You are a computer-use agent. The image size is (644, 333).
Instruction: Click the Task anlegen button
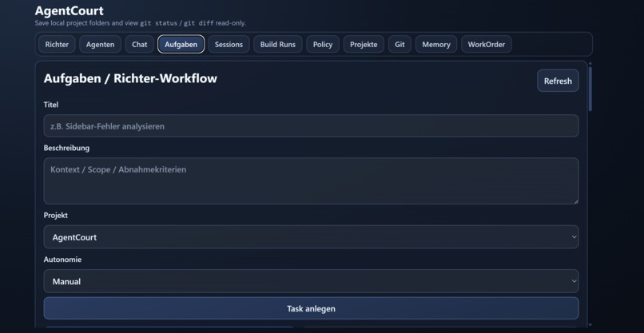click(x=311, y=308)
